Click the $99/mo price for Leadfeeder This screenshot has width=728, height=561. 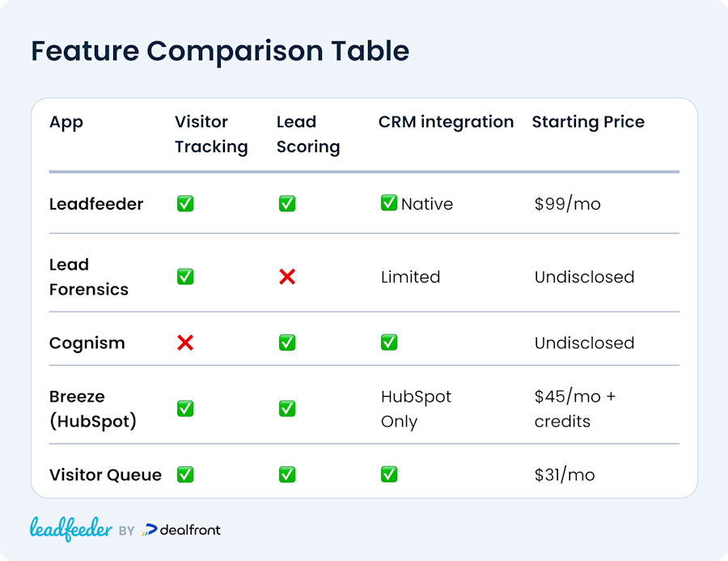[x=567, y=204]
